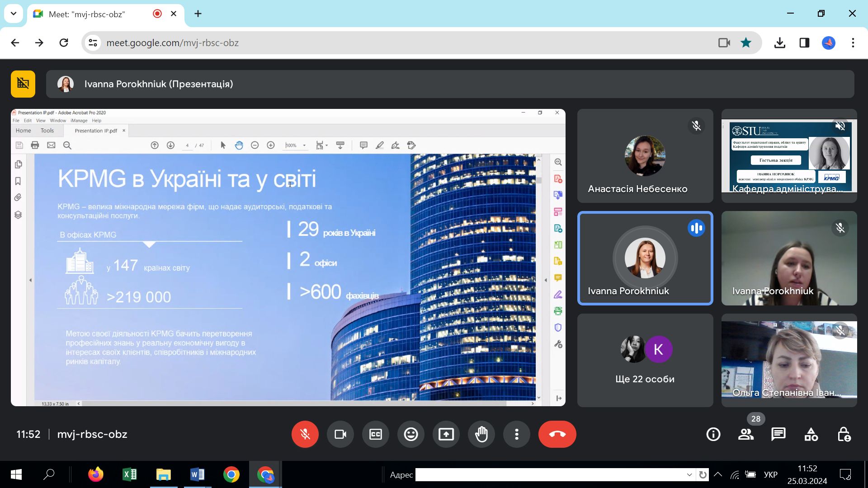
Task: Open the tab search dropdown arrow
Action: coord(14,14)
